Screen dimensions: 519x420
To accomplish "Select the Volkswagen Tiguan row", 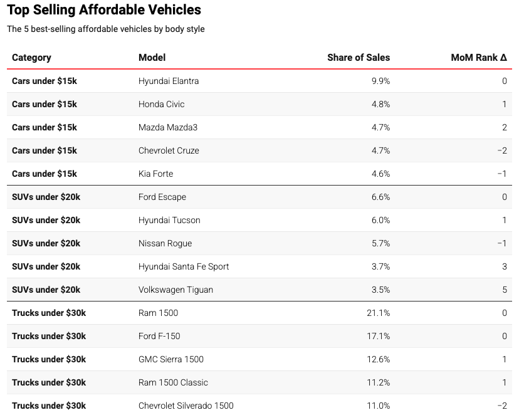I will point(259,290).
